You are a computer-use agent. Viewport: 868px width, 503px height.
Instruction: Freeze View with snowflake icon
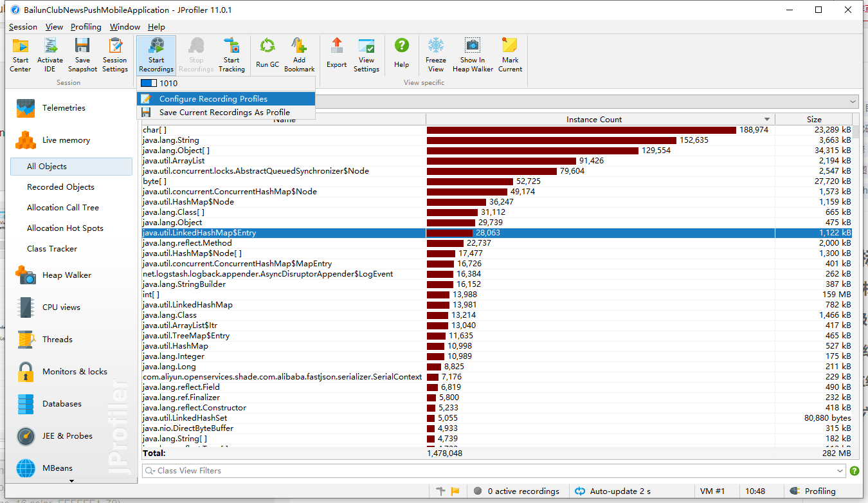pyautogui.click(x=436, y=55)
